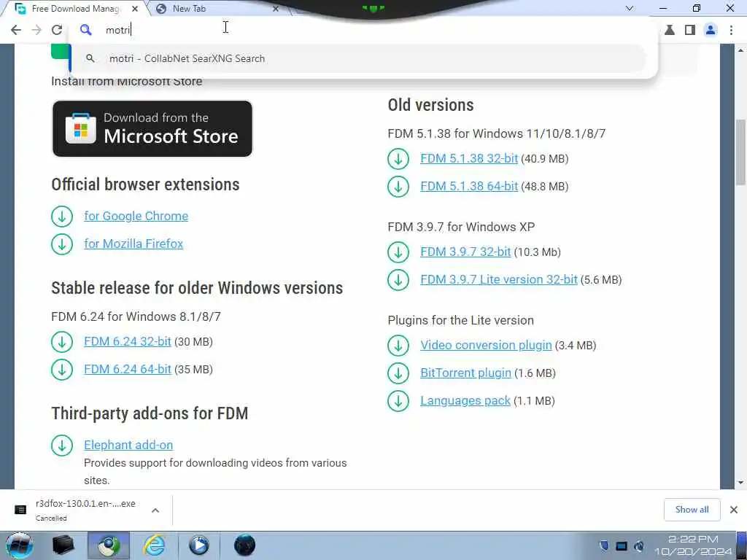Click download arrow icon beside FDM 6.24 32-bit
The height and width of the screenshot is (560, 747).
coord(62,342)
